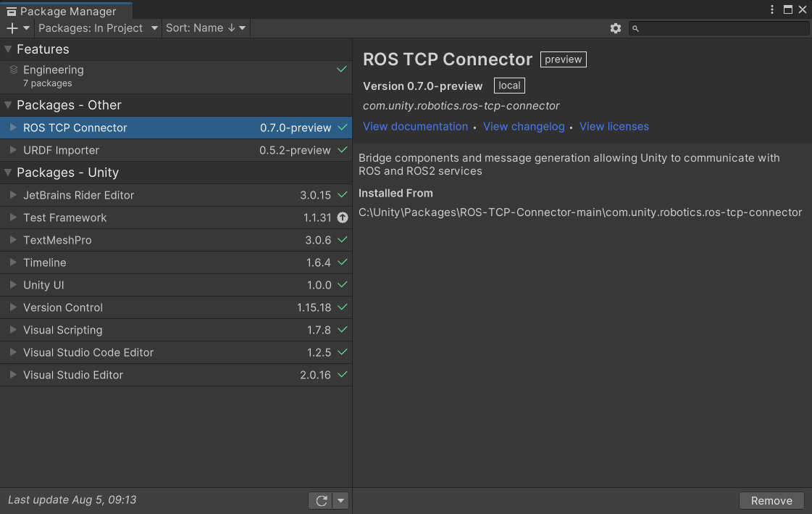Open the refresh dropdown arrow at bottom
Image resolution: width=812 pixels, height=514 pixels.
339,500
